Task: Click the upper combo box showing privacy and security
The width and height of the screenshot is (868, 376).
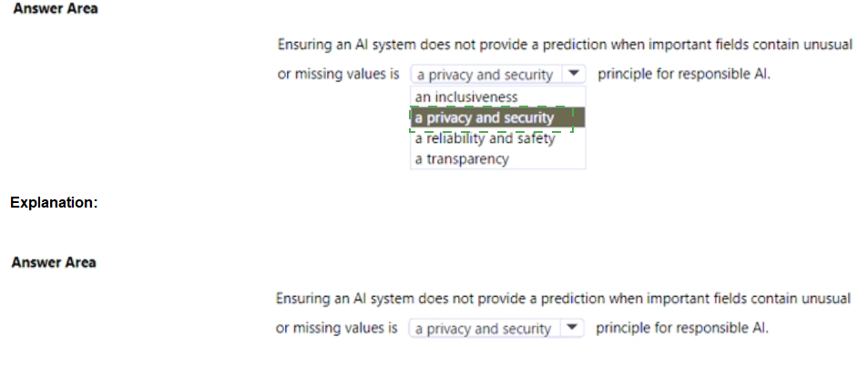Action: click(497, 74)
